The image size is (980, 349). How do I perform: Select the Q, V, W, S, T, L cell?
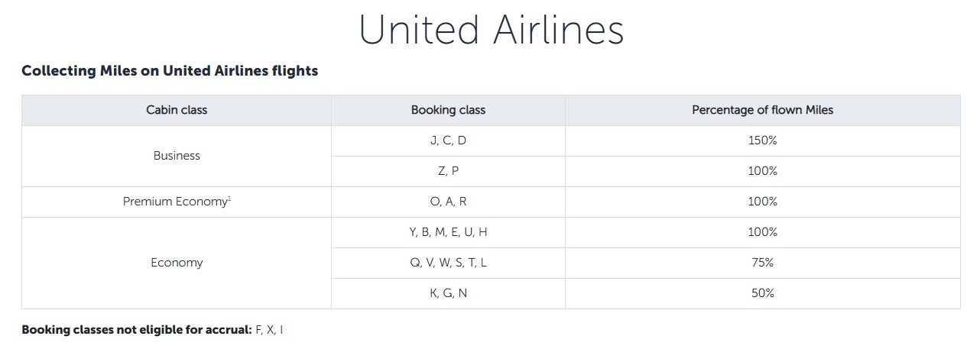coord(448,263)
